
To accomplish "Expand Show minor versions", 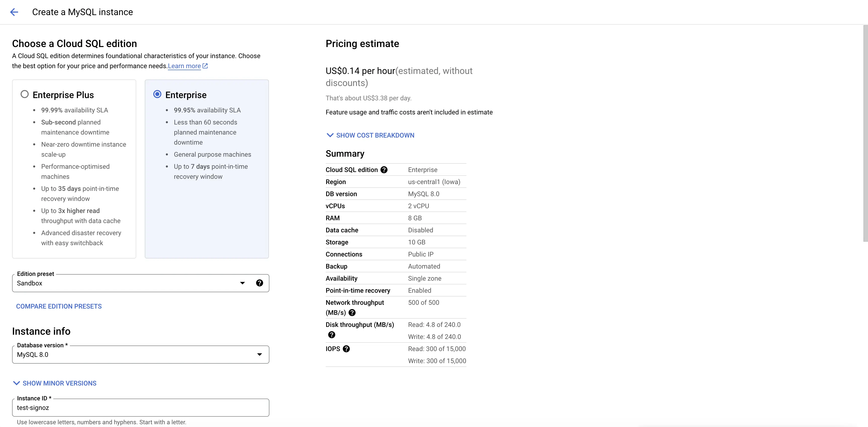I will pyautogui.click(x=55, y=383).
